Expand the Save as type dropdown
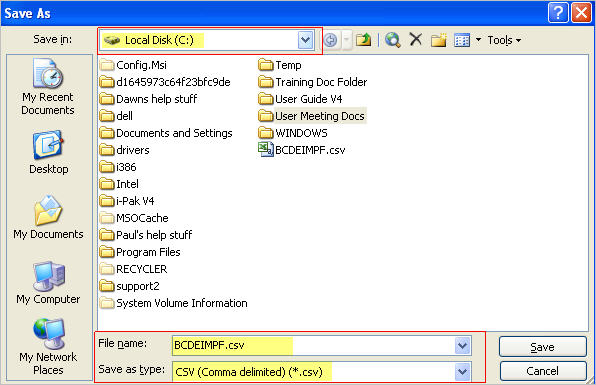This screenshot has height=385, width=596. [463, 371]
